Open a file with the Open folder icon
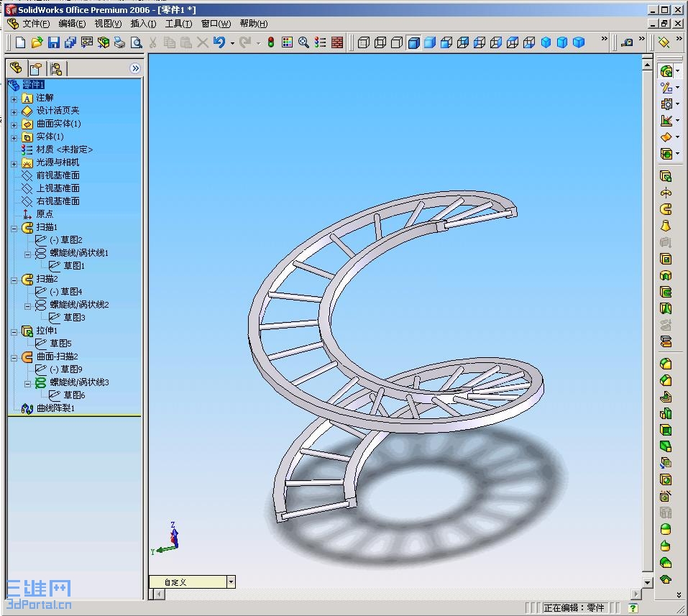 (37, 42)
